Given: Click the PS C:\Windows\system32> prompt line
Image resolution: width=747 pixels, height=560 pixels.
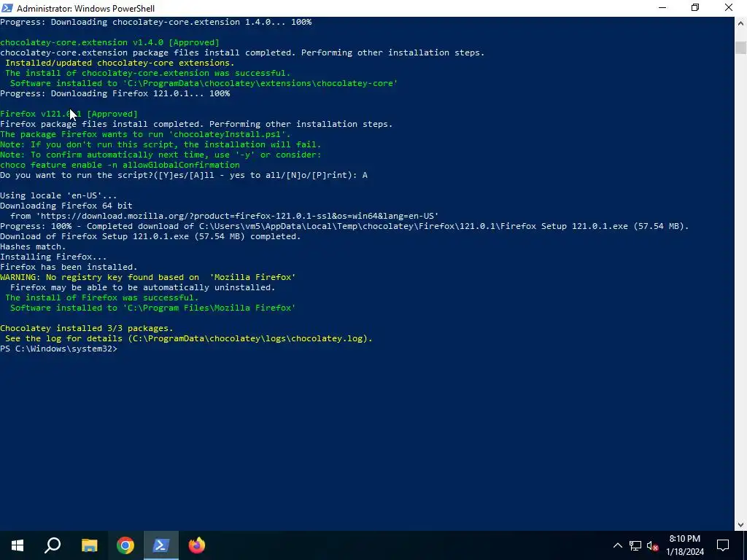Looking at the screenshot, I should click(58, 349).
